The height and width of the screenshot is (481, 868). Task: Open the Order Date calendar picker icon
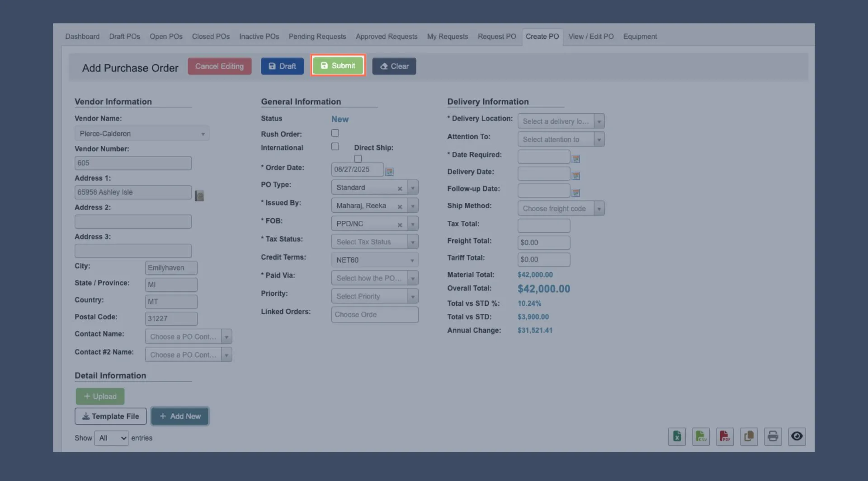[x=389, y=172]
